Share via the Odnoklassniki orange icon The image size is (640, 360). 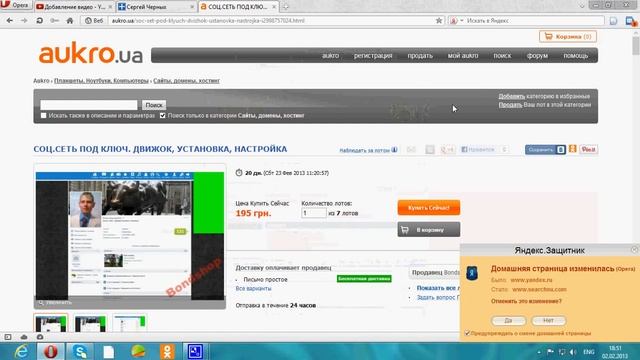tap(573, 149)
